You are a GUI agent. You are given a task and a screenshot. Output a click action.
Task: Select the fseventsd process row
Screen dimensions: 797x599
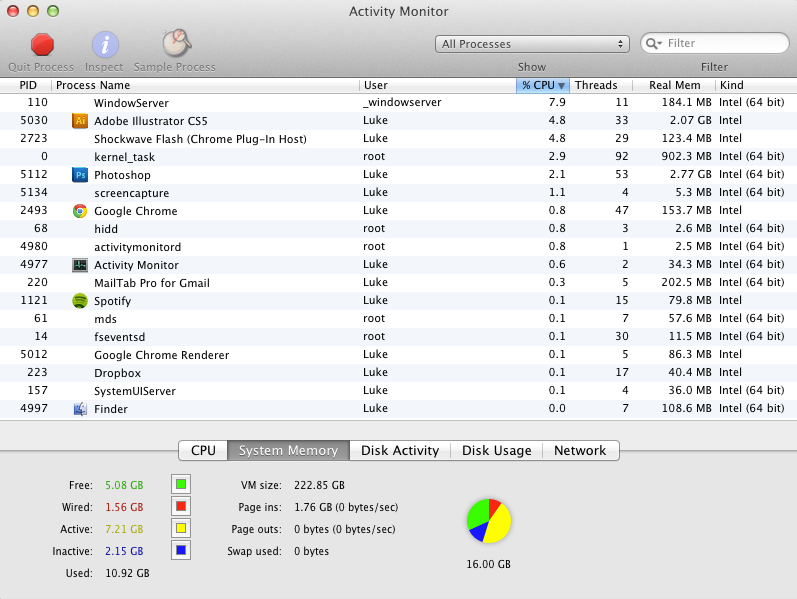coord(398,337)
